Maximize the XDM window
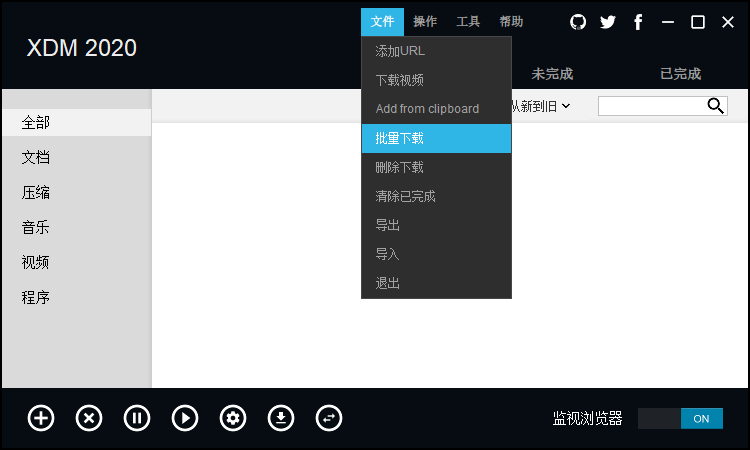750x450 pixels. click(698, 22)
